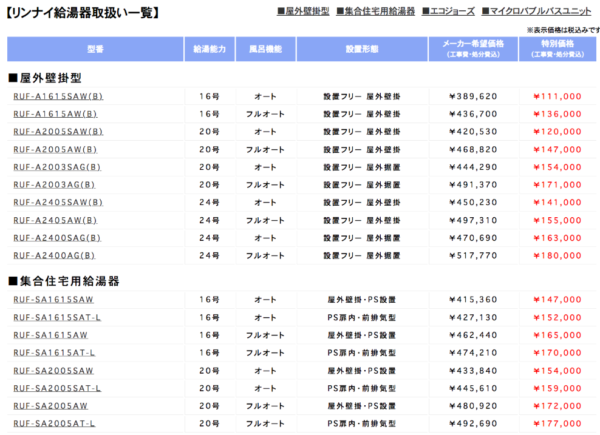Image resolution: width=600 pixels, height=435 pixels.
Task: Click special price ¥180,000
Action: click(x=558, y=256)
